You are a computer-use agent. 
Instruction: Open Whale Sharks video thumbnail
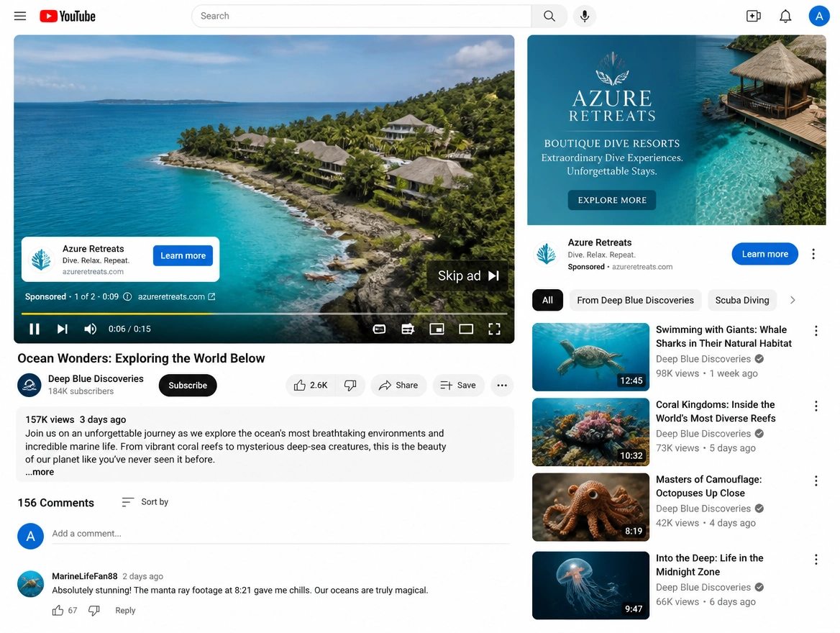[590, 357]
